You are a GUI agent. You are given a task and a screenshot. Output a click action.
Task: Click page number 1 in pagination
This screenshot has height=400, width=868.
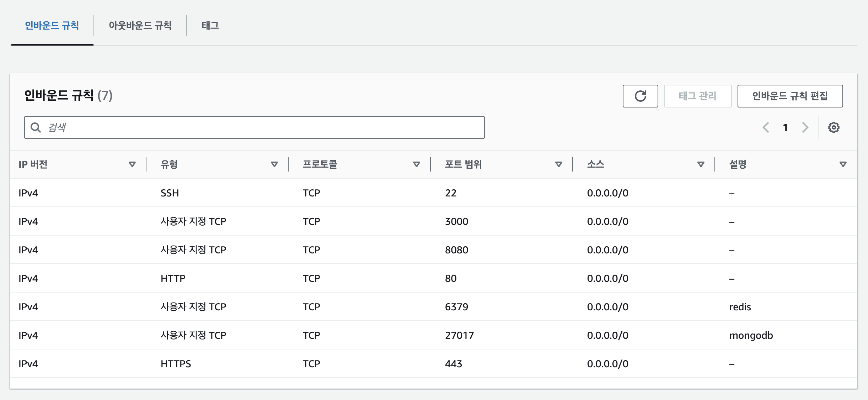point(786,127)
